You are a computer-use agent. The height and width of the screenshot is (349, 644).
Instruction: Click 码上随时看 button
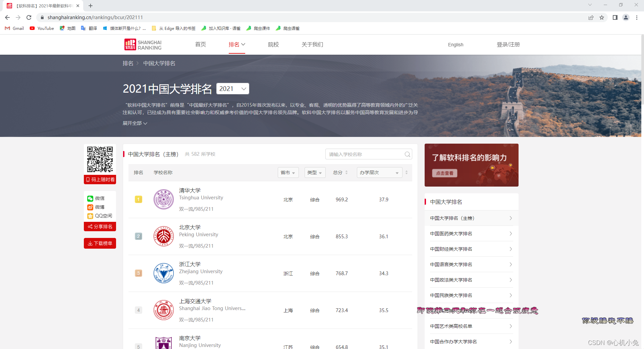[x=100, y=180]
